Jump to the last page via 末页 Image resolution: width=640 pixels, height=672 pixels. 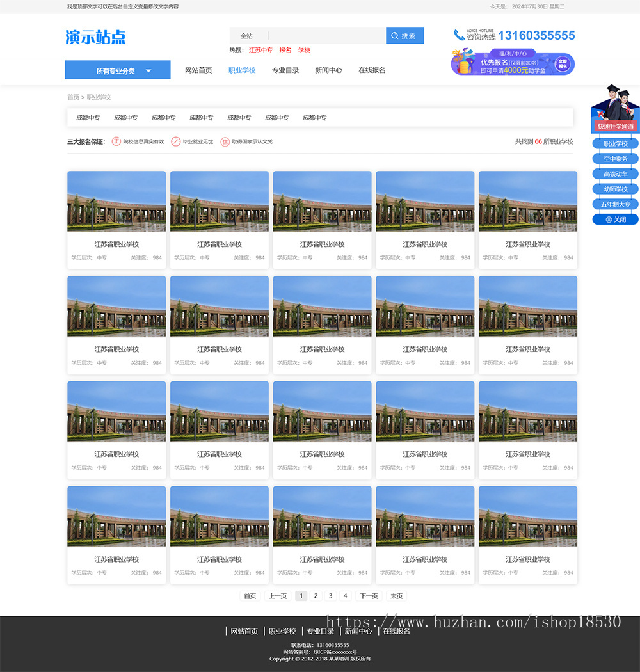pyautogui.click(x=397, y=596)
